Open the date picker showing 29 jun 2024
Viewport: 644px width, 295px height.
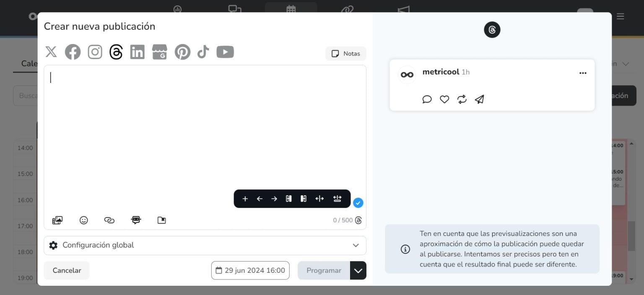[x=250, y=270]
